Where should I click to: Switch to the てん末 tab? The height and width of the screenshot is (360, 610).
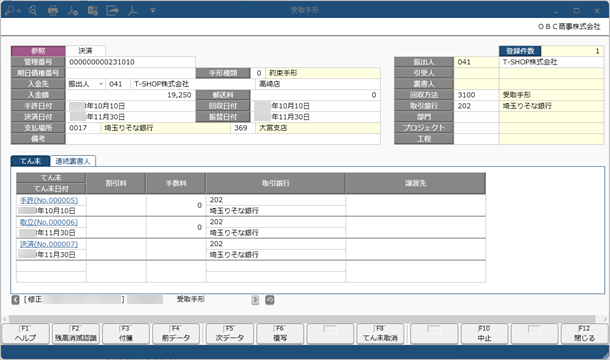(x=30, y=161)
